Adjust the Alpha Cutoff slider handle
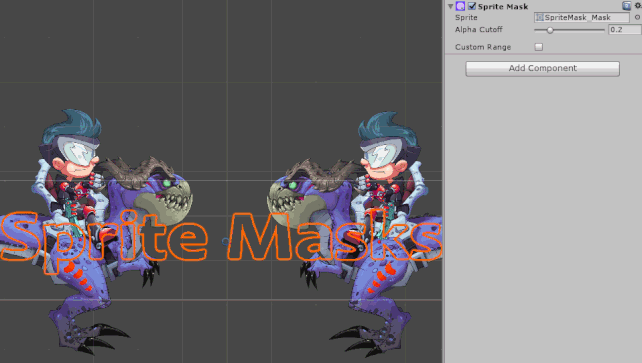Image resolution: width=642 pixels, height=363 pixels. pyautogui.click(x=550, y=30)
